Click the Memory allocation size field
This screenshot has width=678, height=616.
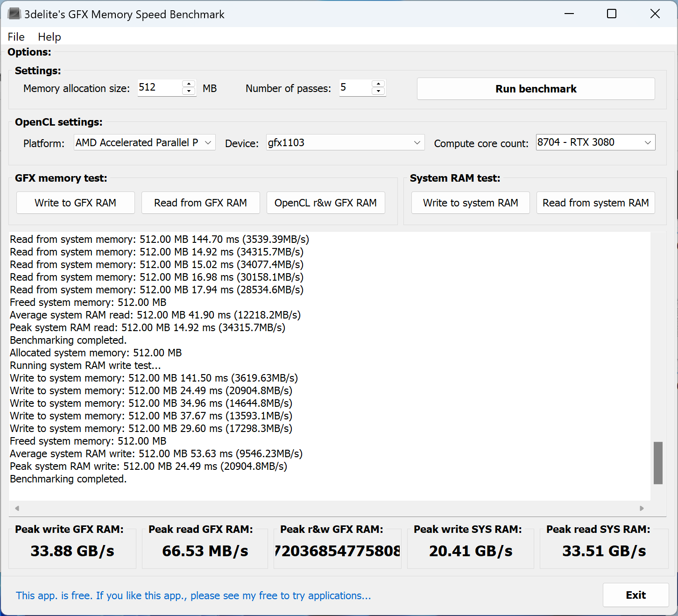[x=159, y=88]
